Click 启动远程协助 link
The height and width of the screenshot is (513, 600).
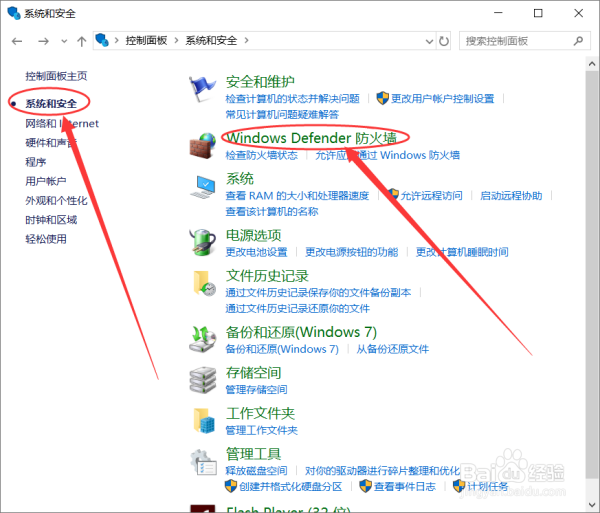pos(511,195)
